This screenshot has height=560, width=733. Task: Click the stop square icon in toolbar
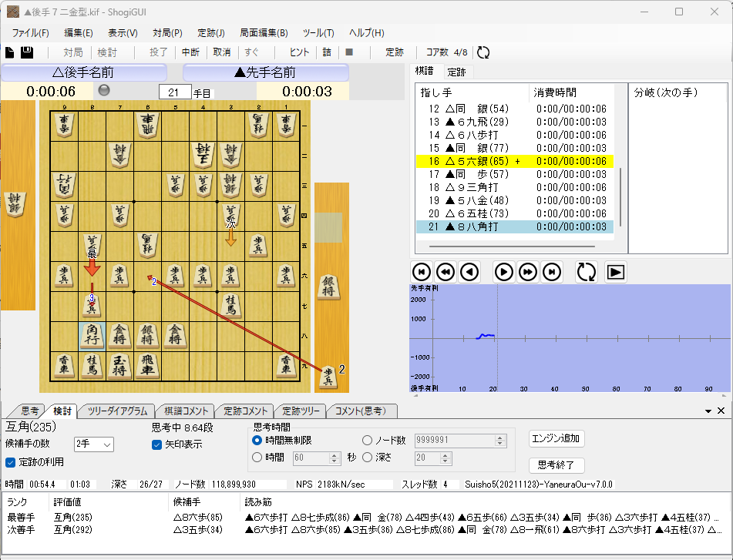click(x=348, y=52)
